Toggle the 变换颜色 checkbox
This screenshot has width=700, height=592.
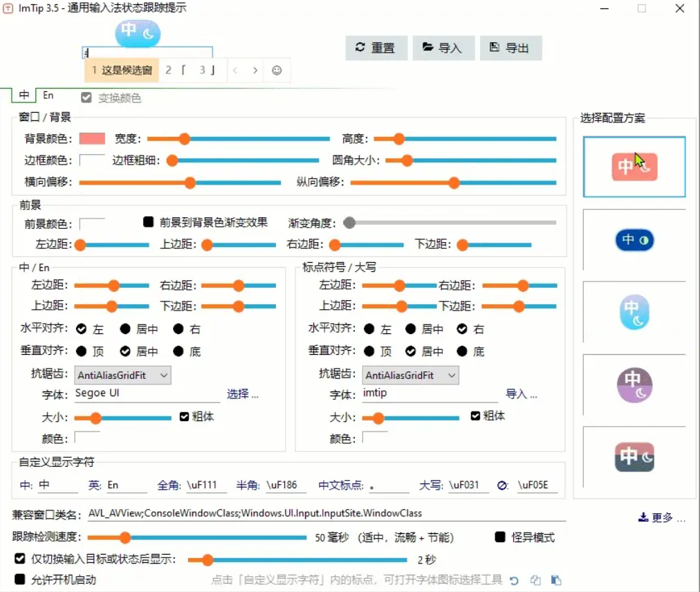[x=86, y=98]
